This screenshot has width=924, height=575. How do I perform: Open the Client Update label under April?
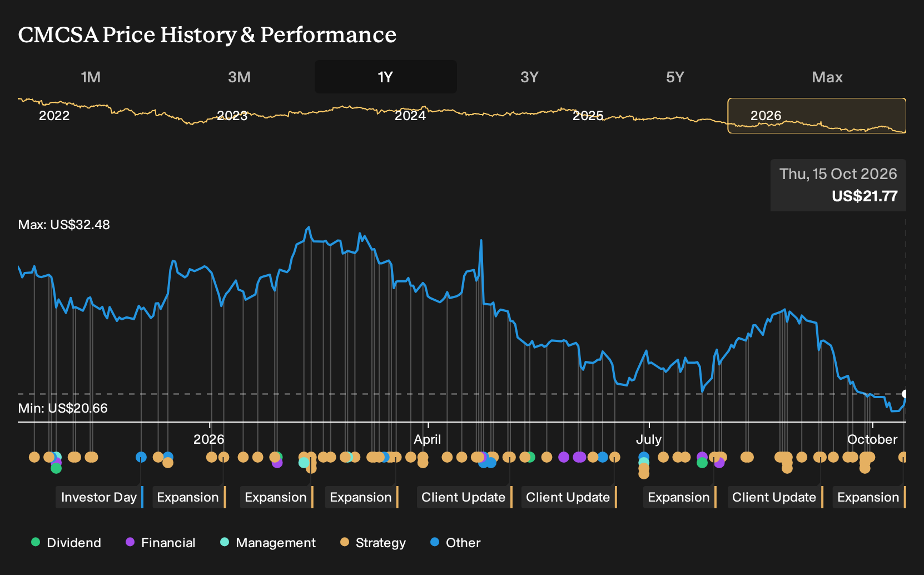464,497
